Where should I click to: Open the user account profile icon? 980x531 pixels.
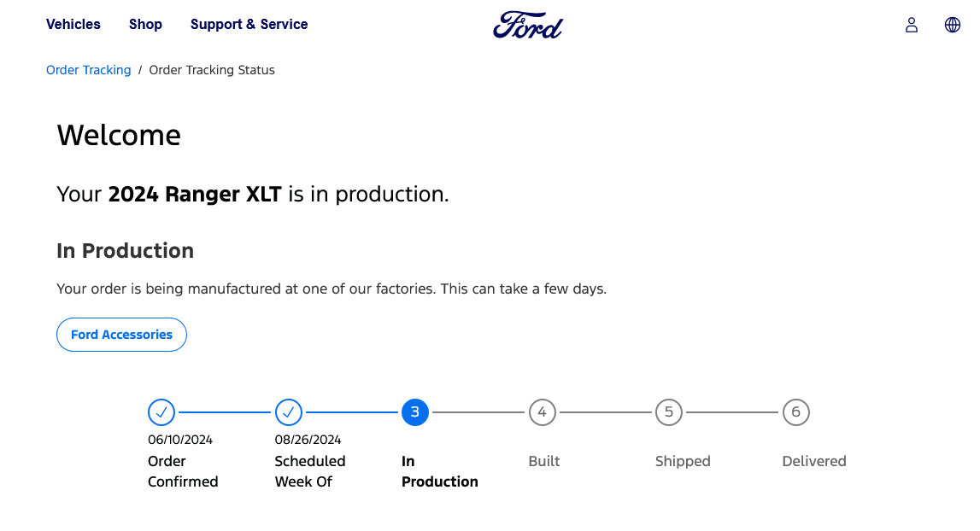[912, 25]
